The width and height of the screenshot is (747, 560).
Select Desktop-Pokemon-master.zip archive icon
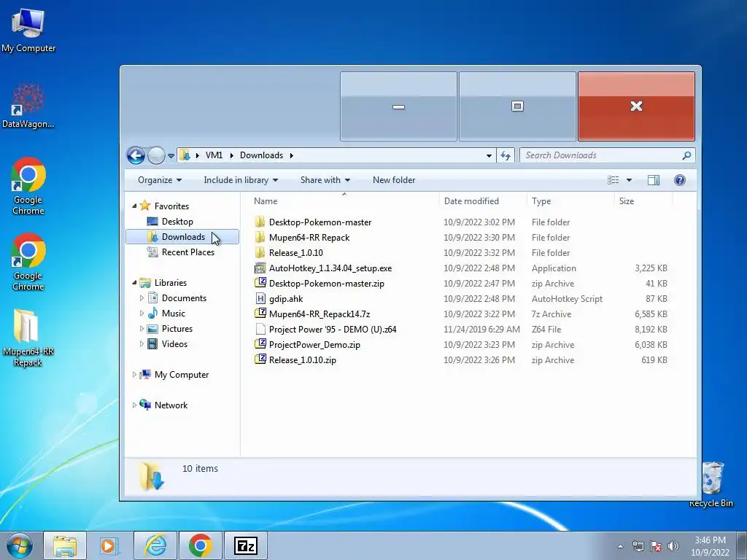260,284
